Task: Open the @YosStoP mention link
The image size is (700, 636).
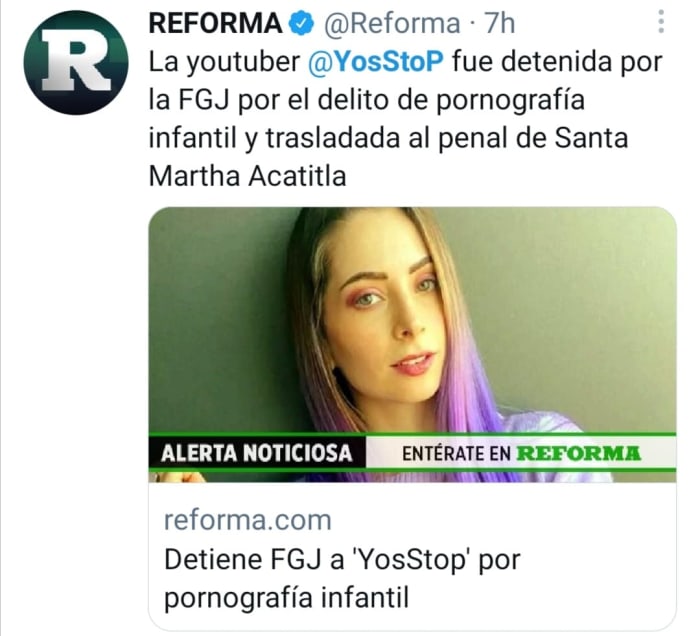Action: pyautogui.click(x=376, y=62)
